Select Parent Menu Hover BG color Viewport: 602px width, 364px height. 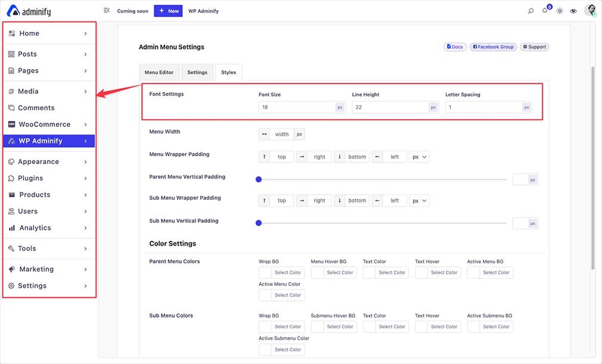pos(334,272)
